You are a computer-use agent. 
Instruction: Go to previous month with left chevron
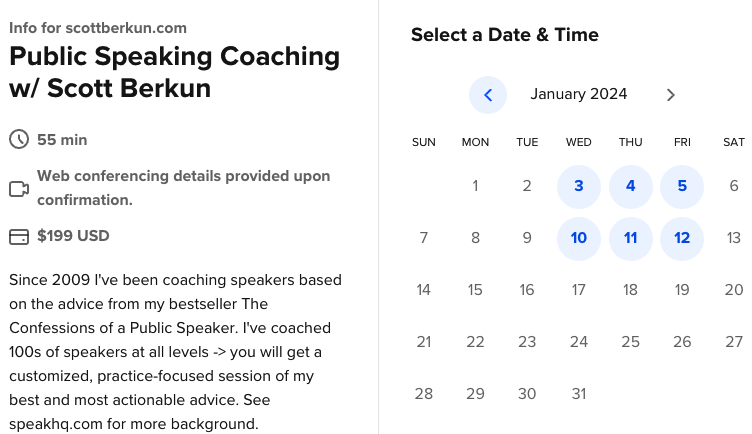[488, 95]
